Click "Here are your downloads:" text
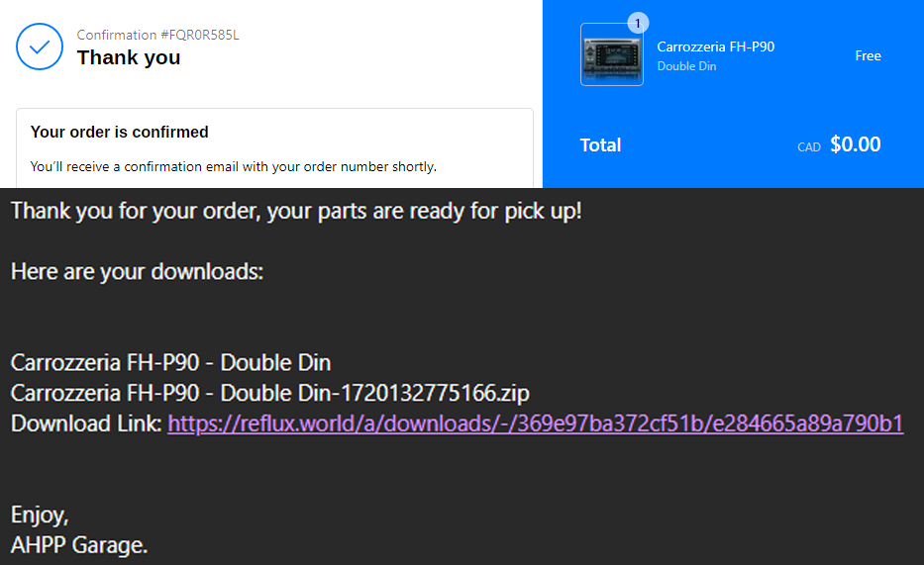Screen dimensions: 924x565 point(137,271)
